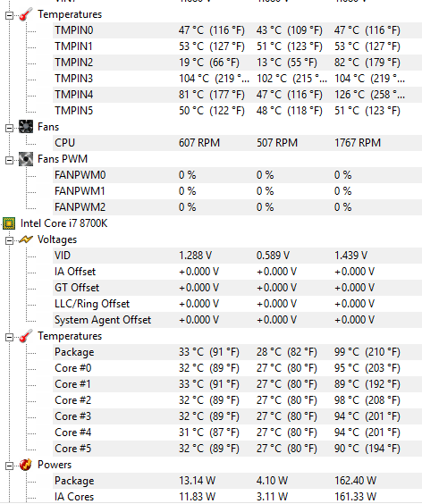Click the black fan icon next to Fans

(26, 127)
